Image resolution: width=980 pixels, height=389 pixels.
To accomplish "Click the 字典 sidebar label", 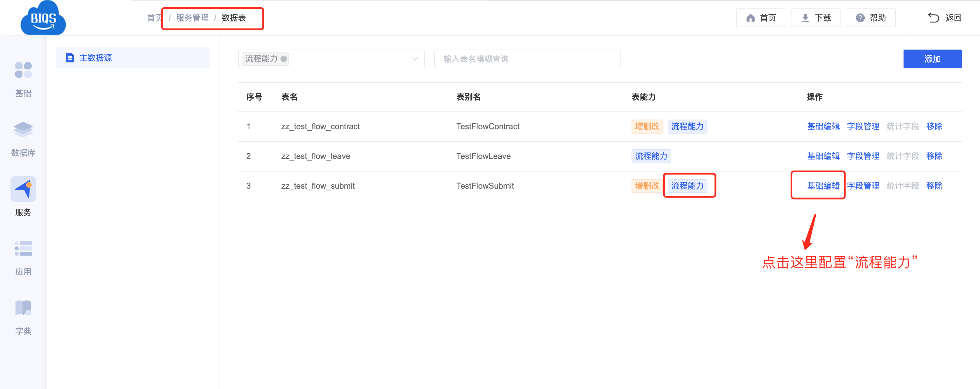I will tap(23, 331).
